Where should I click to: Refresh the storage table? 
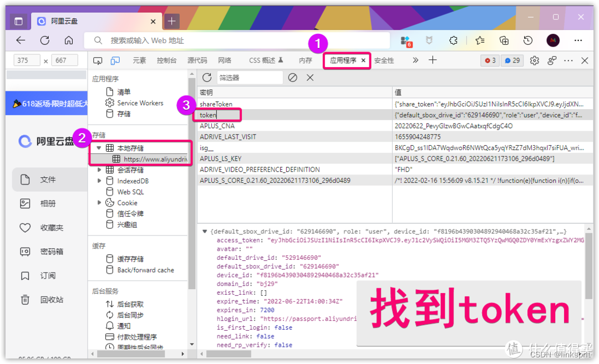[207, 78]
